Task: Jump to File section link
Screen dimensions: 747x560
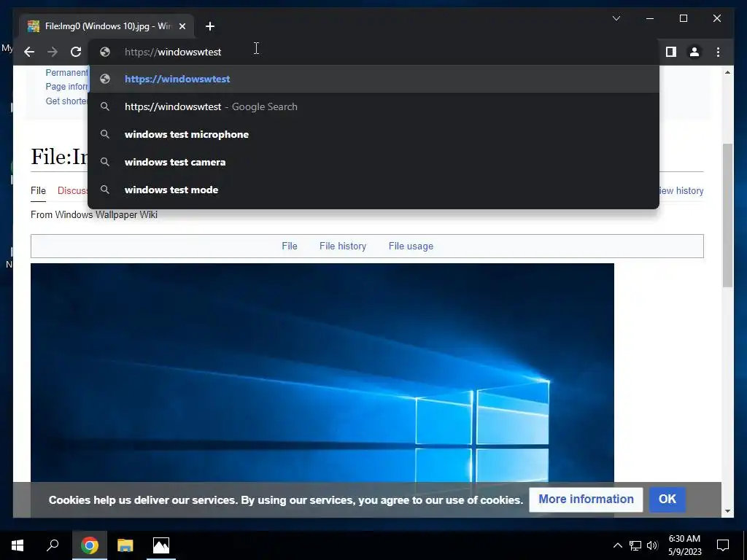Action: pos(289,246)
